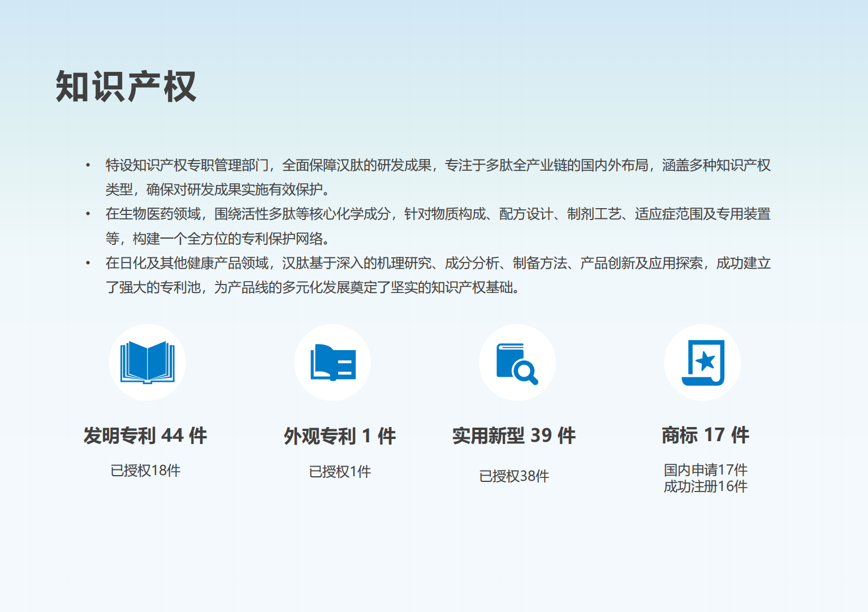The image size is (868, 612).
Task: Click the heading 发明专利 44 件
Action: pos(145,436)
